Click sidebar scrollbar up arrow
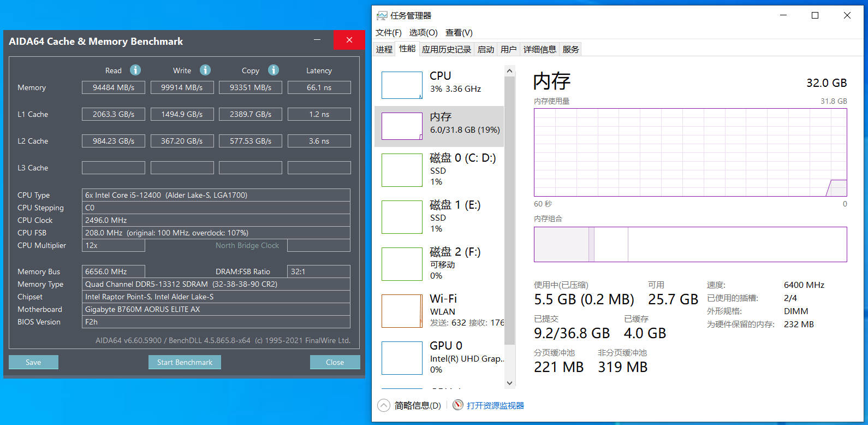This screenshot has height=425, width=868. tap(510, 70)
